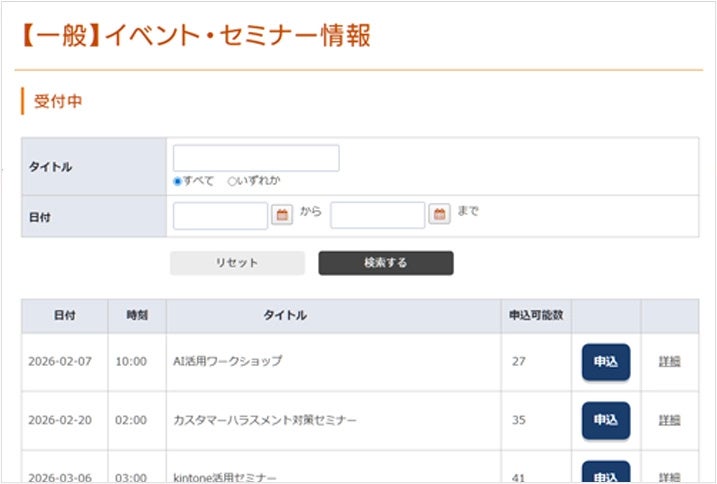Viewport: 717px width, 484px height.
Task: Click the 日付 label in search form
Action: (39, 217)
